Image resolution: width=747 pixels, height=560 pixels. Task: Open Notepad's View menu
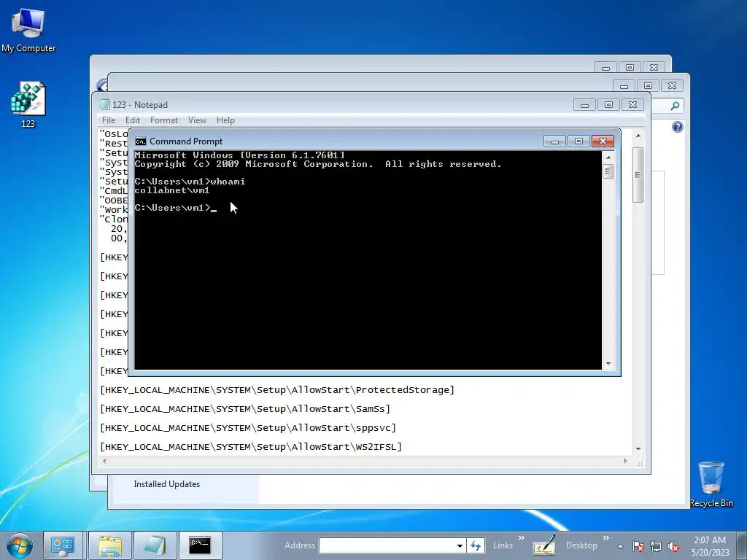click(197, 120)
